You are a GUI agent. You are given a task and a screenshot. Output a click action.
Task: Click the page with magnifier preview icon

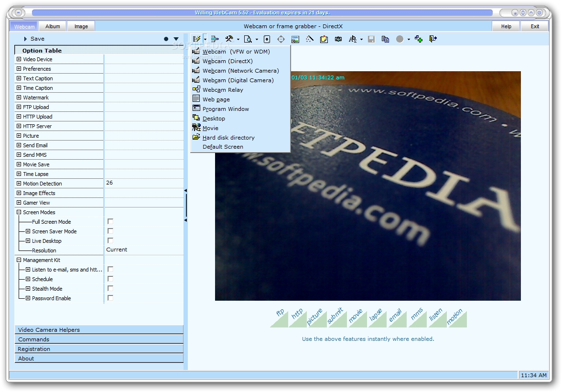point(248,39)
